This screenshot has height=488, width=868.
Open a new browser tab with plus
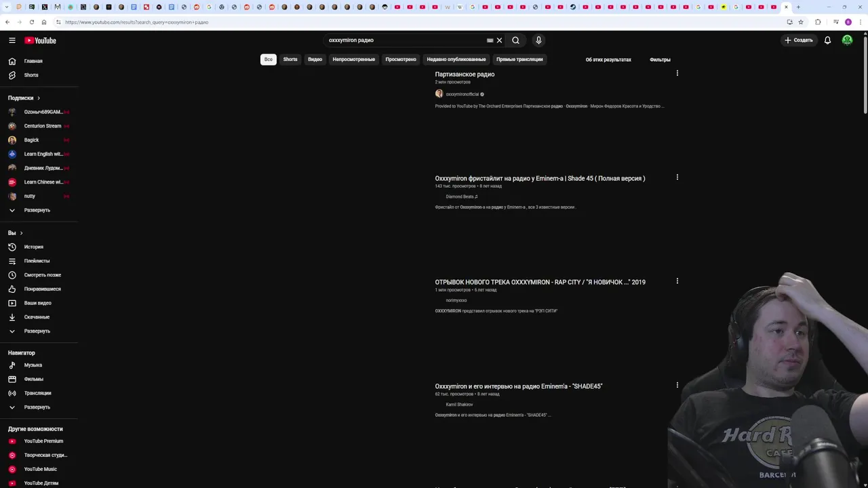click(798, 7)
